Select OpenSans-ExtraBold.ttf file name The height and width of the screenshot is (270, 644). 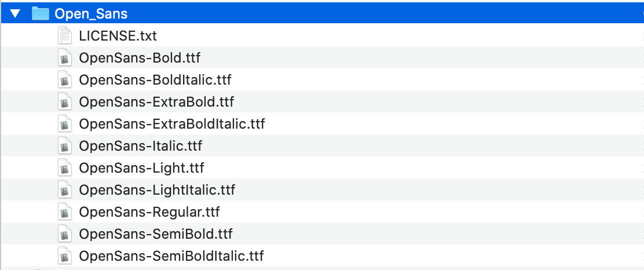coord(156,102)
